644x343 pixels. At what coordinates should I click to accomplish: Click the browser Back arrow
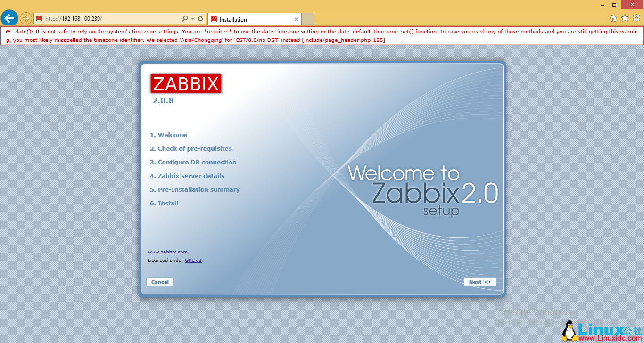click(x=9, y=18)
